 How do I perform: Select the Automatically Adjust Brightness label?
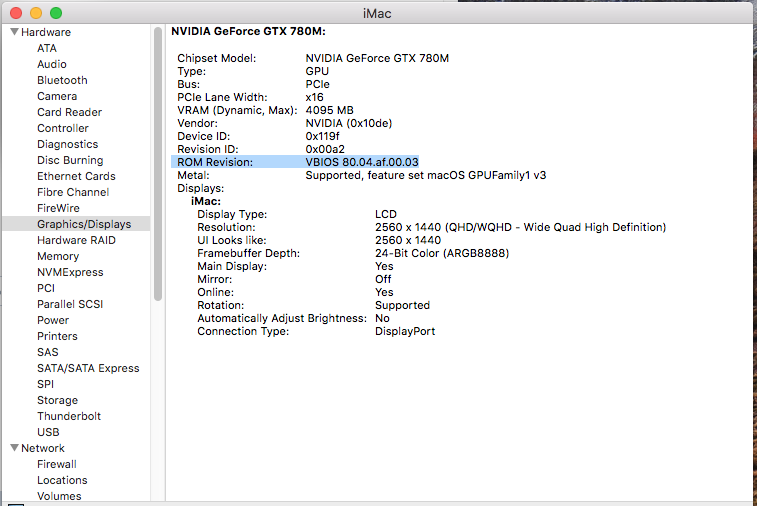coord(282,319)
